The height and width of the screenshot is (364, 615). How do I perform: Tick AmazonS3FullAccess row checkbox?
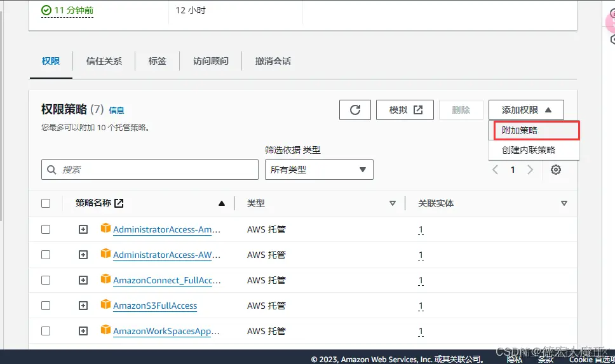(46, 306)
